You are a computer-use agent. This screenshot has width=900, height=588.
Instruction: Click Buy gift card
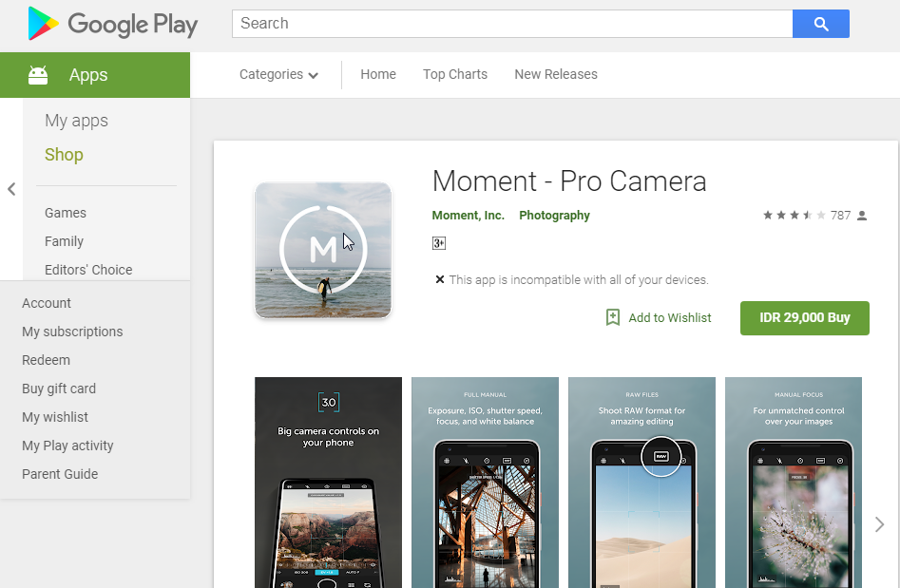pyautogui.click(x=59, y=389)
